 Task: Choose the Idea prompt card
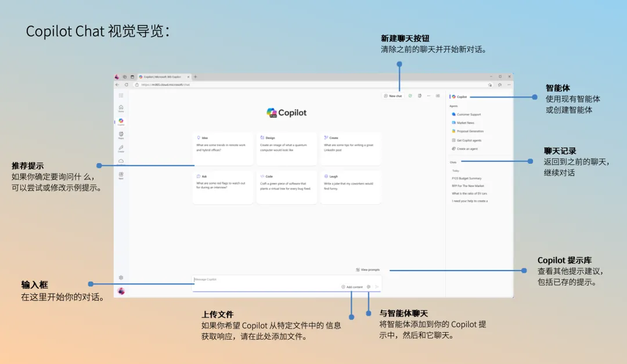tap(223, 149)
